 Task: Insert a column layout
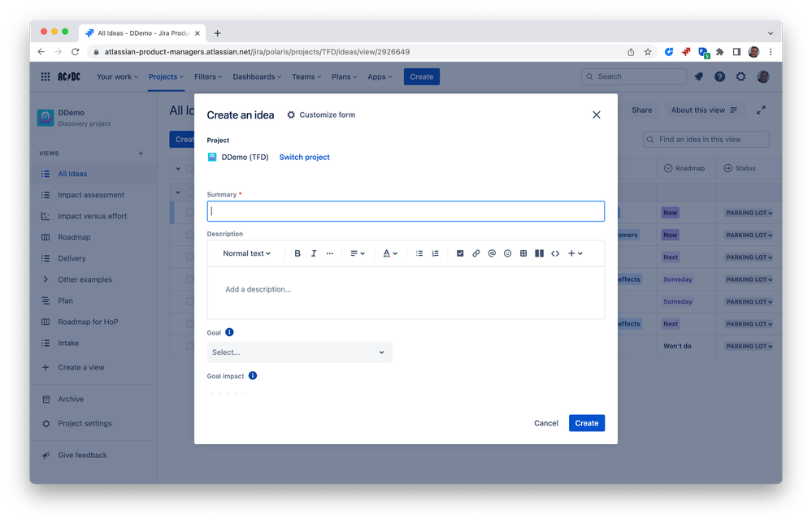point(539,253)
